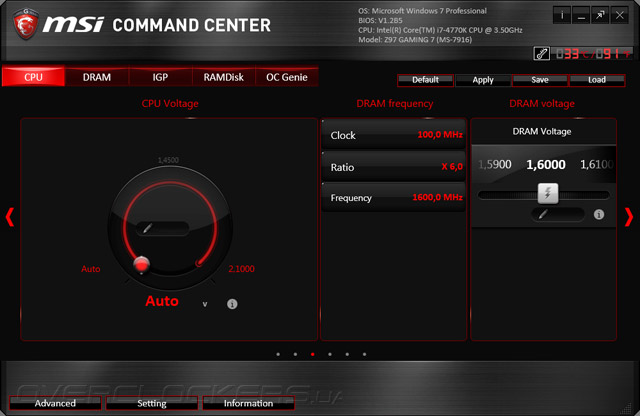Click the 1,6000 DRAM voltage value
This screenshot has width=640, height=416.
546,164
